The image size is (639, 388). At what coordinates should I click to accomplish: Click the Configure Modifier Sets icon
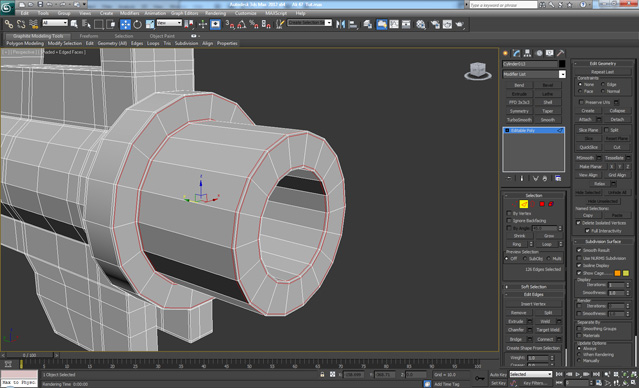tap(558, 179)
